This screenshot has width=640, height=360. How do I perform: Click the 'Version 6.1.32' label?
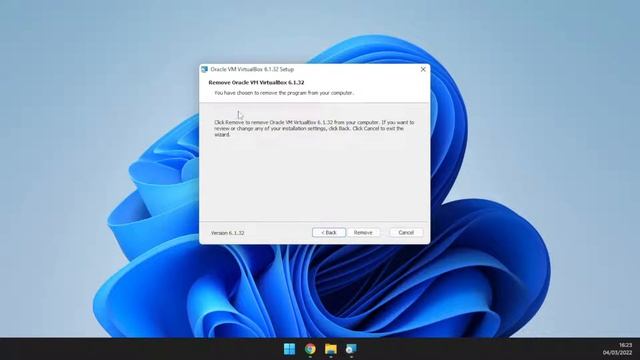click(x=227, y=233)
